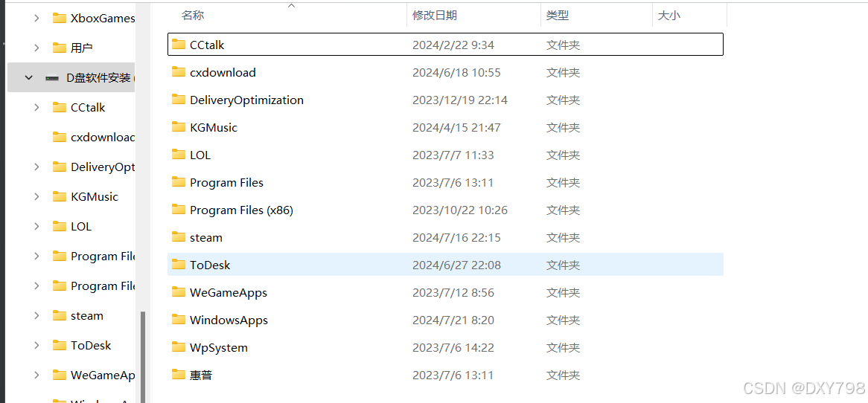
Task: Click the date 2023/10/22 10:26
Action: (460, 210)
